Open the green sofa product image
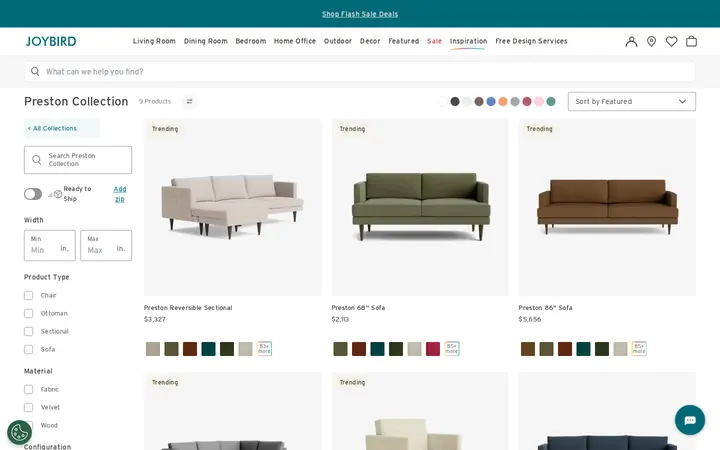 [x=420, y=207]
